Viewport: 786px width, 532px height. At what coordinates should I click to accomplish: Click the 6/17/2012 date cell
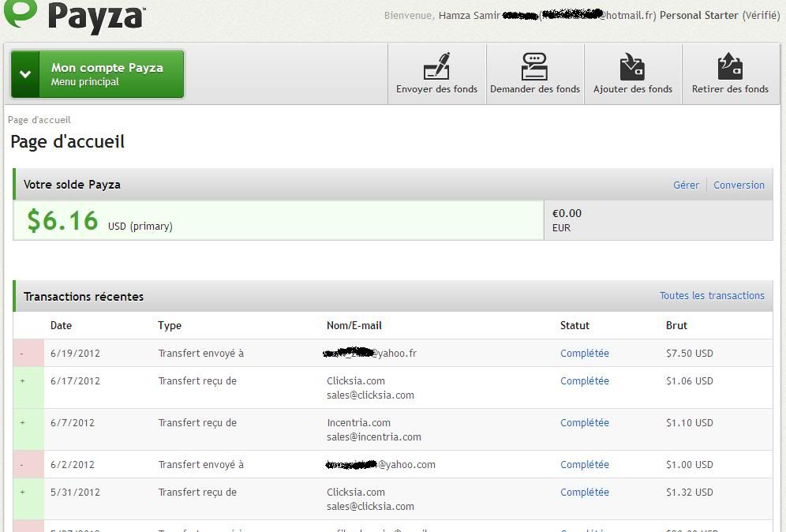tap(75, 381)
